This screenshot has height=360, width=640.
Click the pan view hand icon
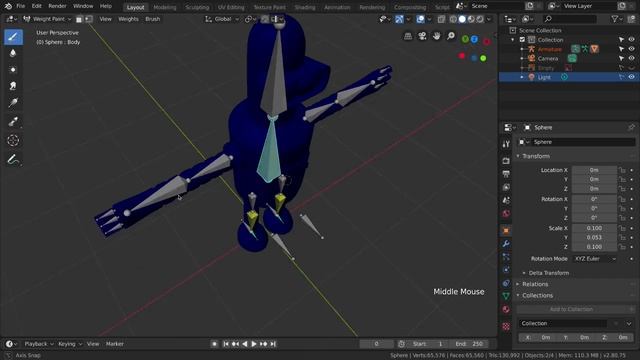pos(437,36)
